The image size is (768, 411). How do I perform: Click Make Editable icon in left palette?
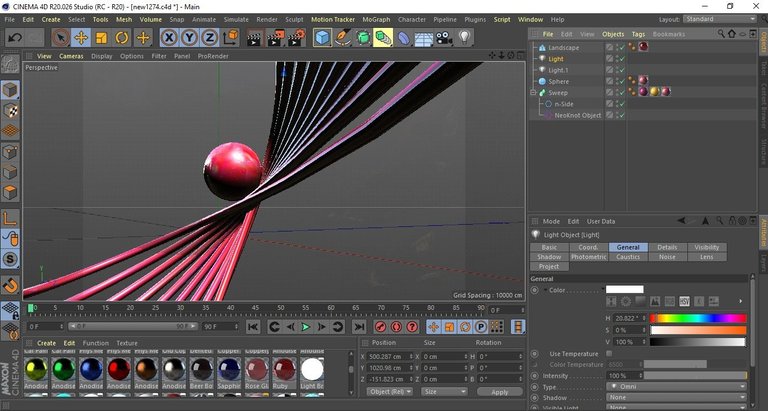(x=10, y=65)
